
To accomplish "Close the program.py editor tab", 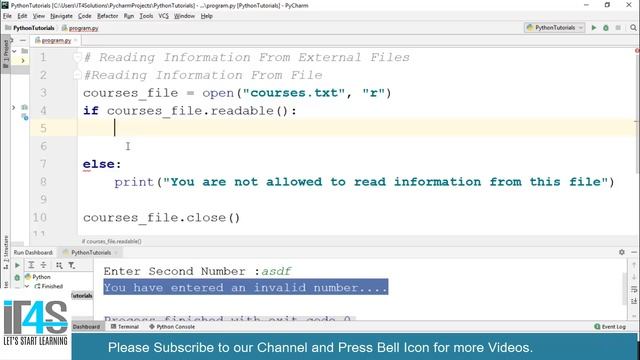I will (76, 40).
